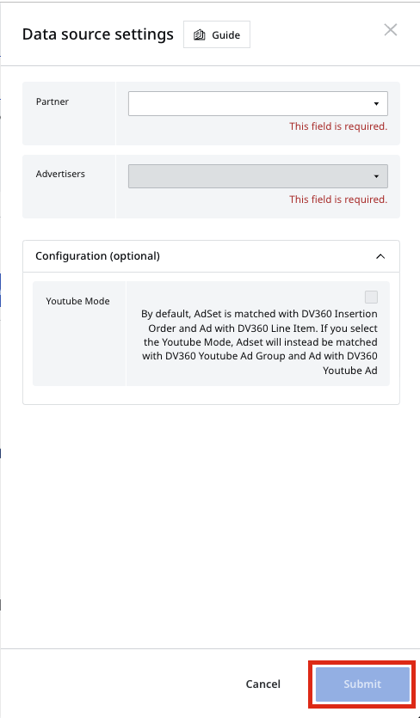Collapse the Configuration (optional) section header
Image resolution: width=420 pixels, height=718 pixels.
[211, 256]
